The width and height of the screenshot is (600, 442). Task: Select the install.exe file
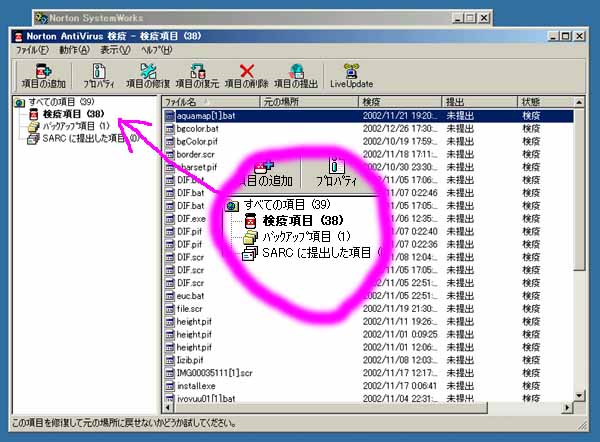tap(196, 386)
